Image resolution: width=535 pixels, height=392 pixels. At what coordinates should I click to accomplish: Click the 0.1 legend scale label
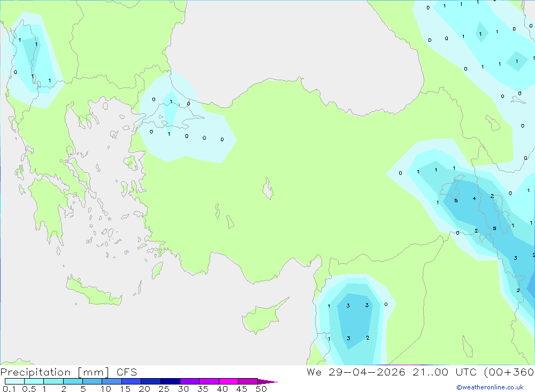pos(9,389)
